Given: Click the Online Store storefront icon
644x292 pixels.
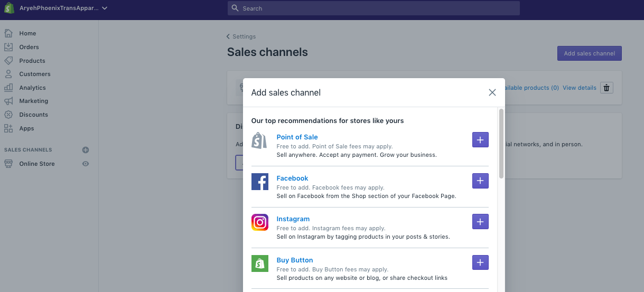Looking at the screenshot, I should coord(8,164).
